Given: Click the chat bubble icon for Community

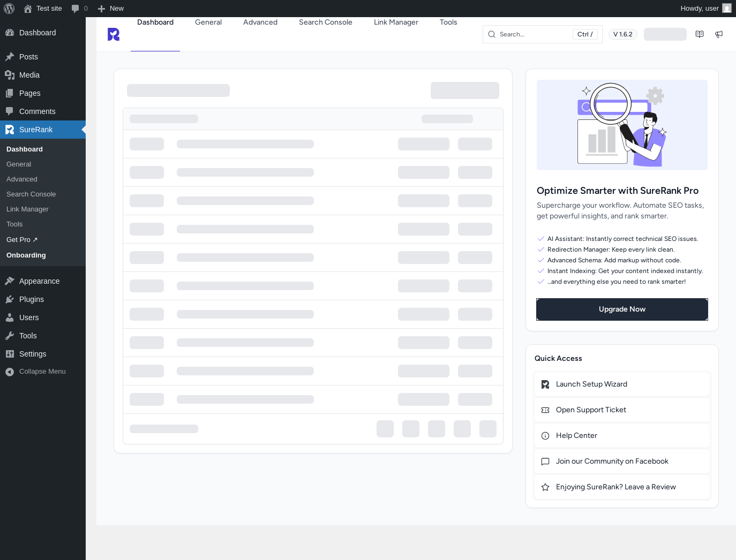Looking at the screenshot, I should [x=545, y=461].
